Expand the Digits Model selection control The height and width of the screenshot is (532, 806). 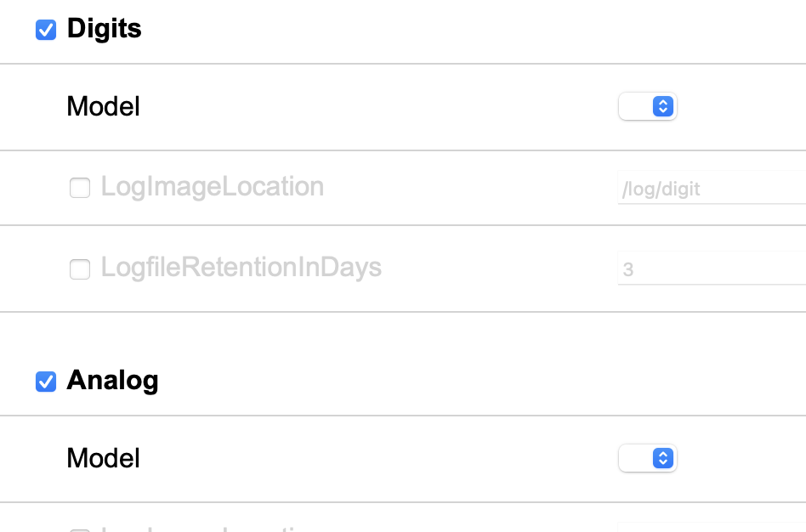648,106
